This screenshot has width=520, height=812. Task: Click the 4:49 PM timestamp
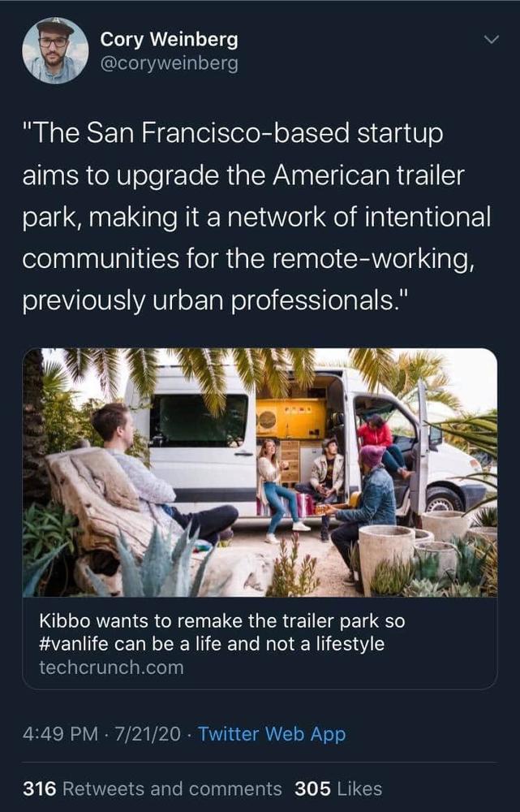tap(60, 734)
